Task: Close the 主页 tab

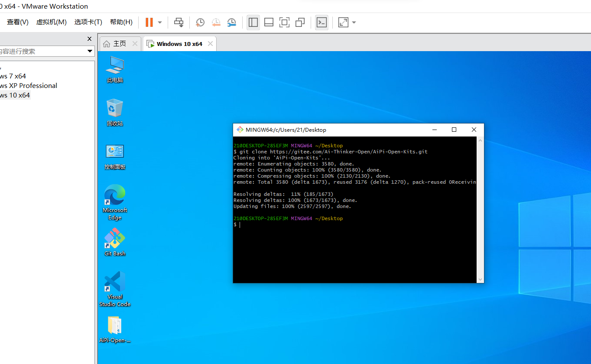Action: [x=135, y=44]
